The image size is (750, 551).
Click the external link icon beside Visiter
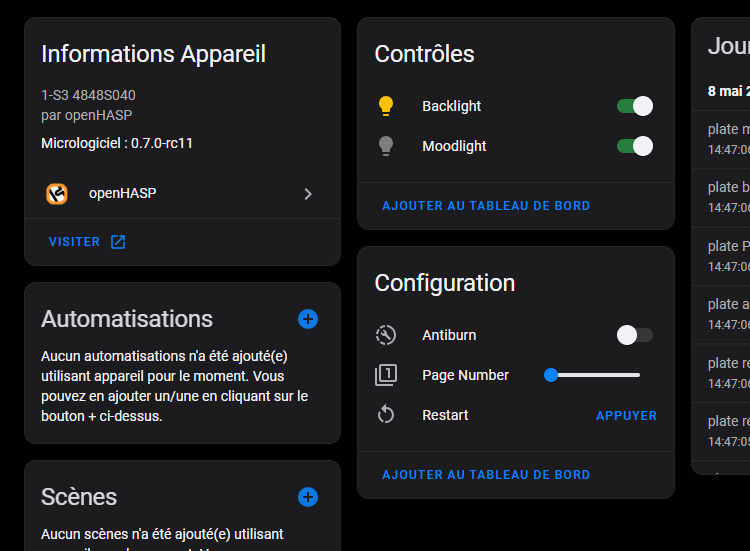click(x=118, y=242)
